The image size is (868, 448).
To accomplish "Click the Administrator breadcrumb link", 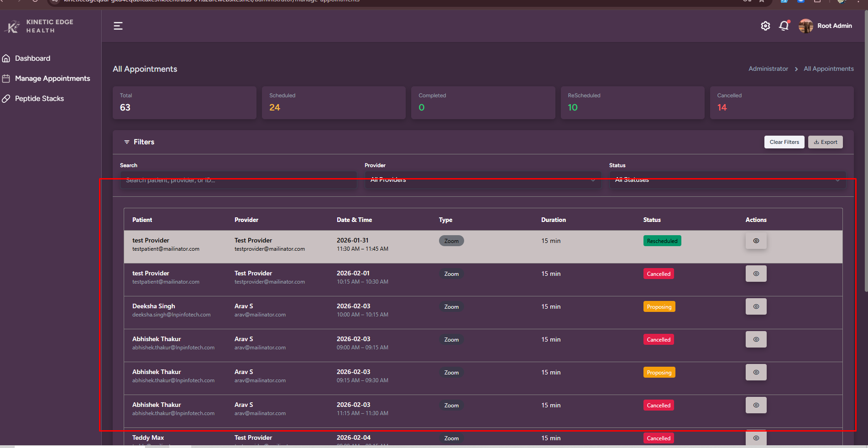I will 768,69.
